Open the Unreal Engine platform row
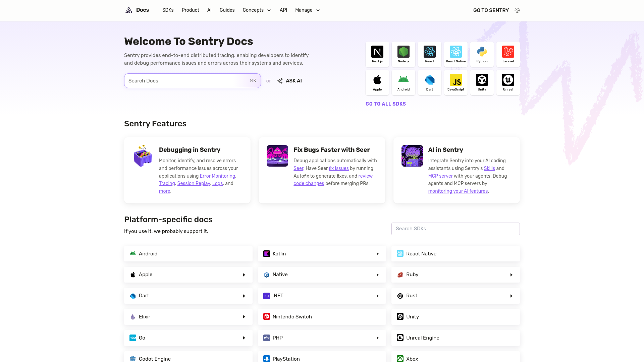This screenshot has width=644, height=362. click(455, 338)
